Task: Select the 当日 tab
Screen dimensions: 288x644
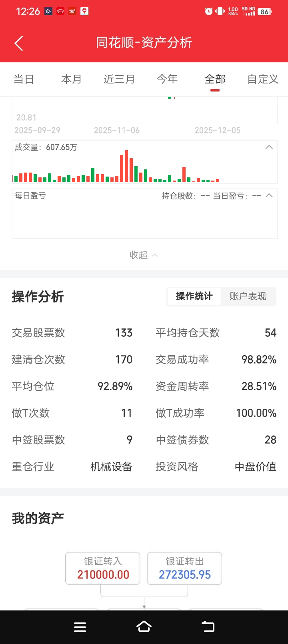Action: (24, 79)
